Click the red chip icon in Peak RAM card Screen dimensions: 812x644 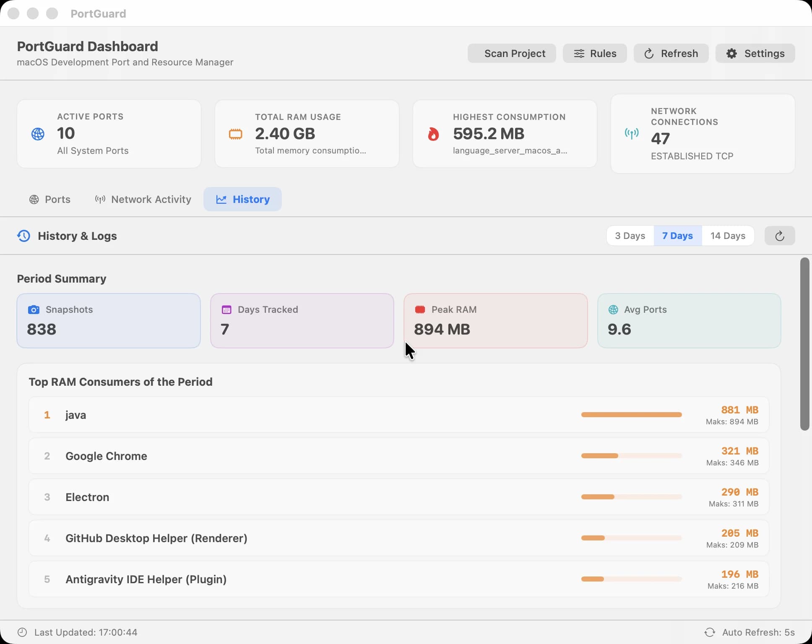pos(420,309)
